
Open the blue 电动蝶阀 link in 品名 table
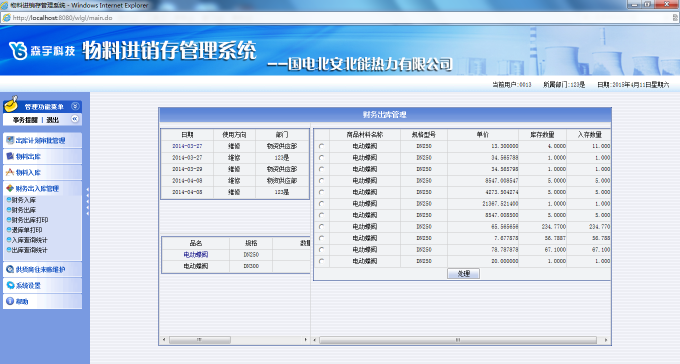pyautogui.click(x=196, y=255)
